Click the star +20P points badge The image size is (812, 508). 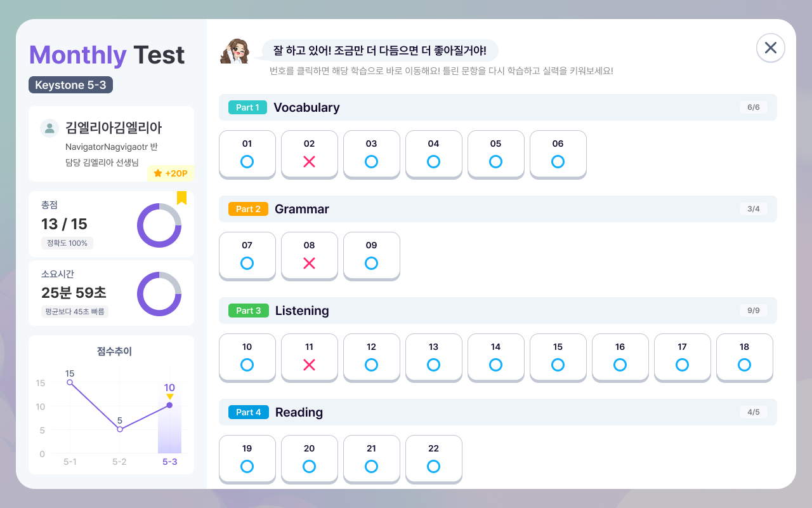(x=170, y=173)
